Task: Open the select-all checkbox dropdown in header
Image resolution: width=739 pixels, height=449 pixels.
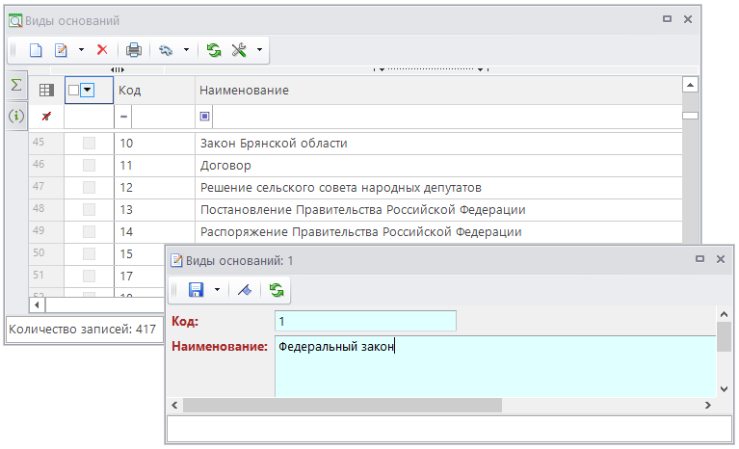Action: [88, 90]
